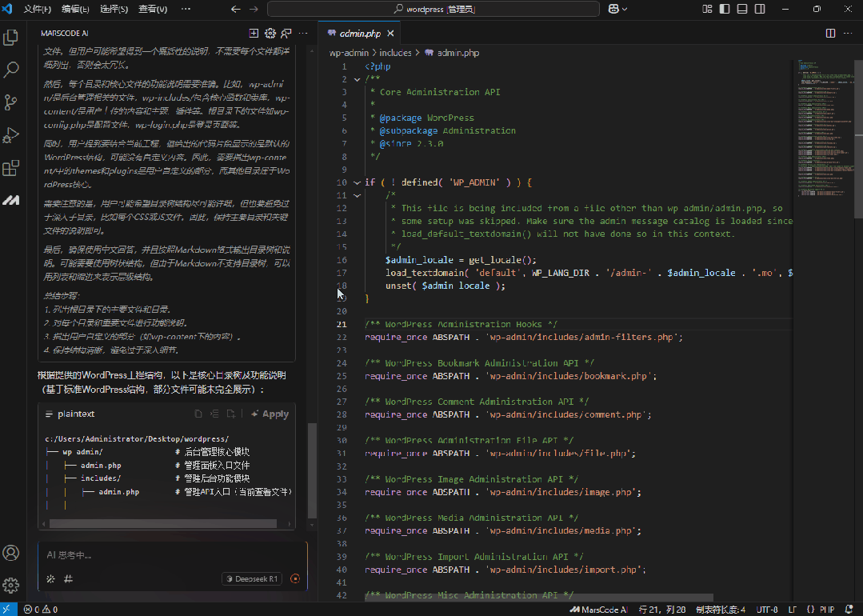The width and height of the screenshot is (863, 616).
Task: Click MarsCode AI in status bar
Action: point(599,610)
